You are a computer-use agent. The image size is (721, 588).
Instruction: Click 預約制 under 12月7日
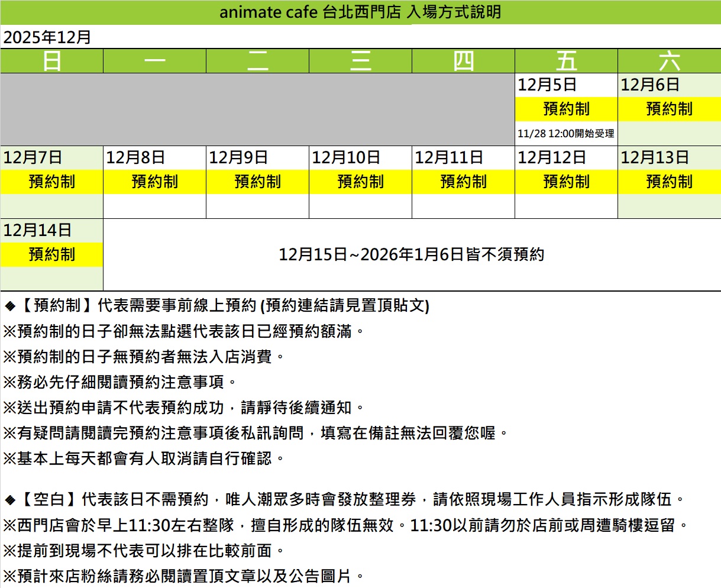[x=52, y=182]
